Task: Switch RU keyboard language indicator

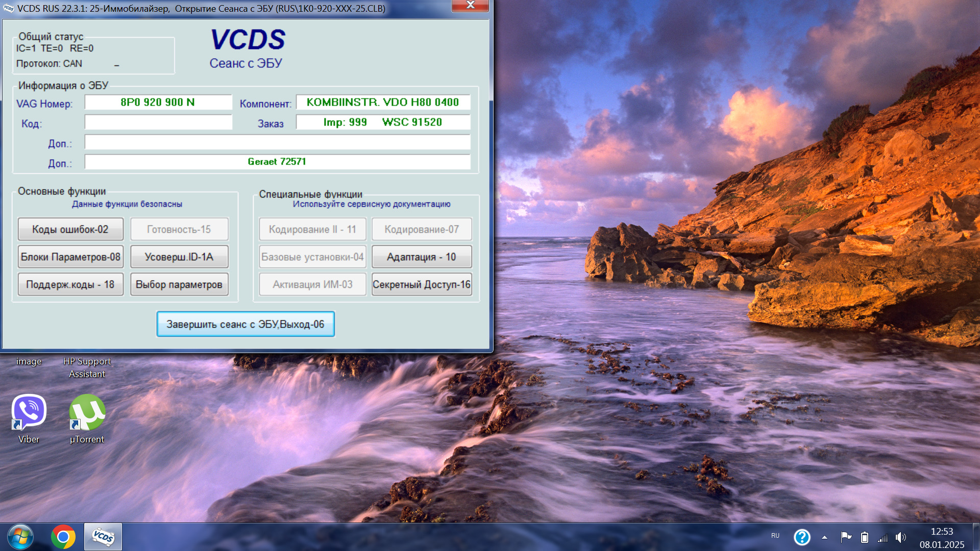Action: 775,536
